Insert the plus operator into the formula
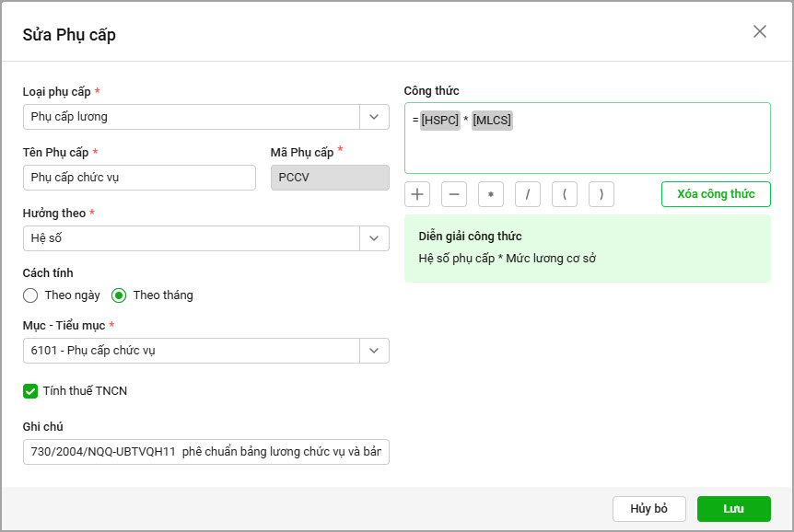Viewport: 794px width, 532px height. pos(417,194)
